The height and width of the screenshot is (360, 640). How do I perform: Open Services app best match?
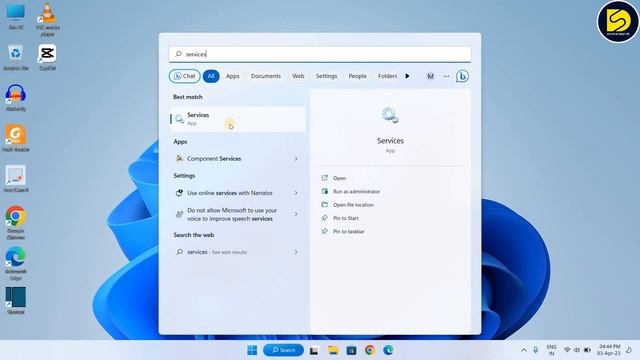[x=238, y=119]
